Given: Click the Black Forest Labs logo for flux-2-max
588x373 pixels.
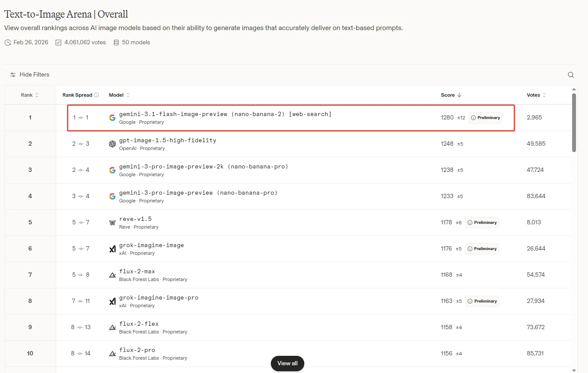Looking at the screenshot, I should point(112,275).
